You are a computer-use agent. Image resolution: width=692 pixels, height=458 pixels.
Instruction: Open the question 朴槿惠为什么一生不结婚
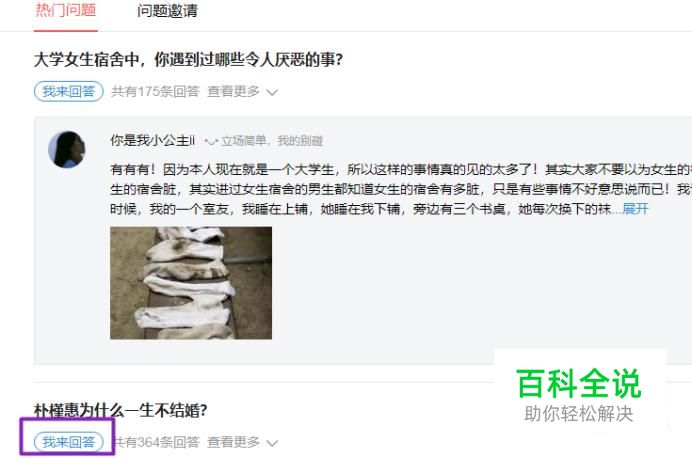tap(120, 410)
